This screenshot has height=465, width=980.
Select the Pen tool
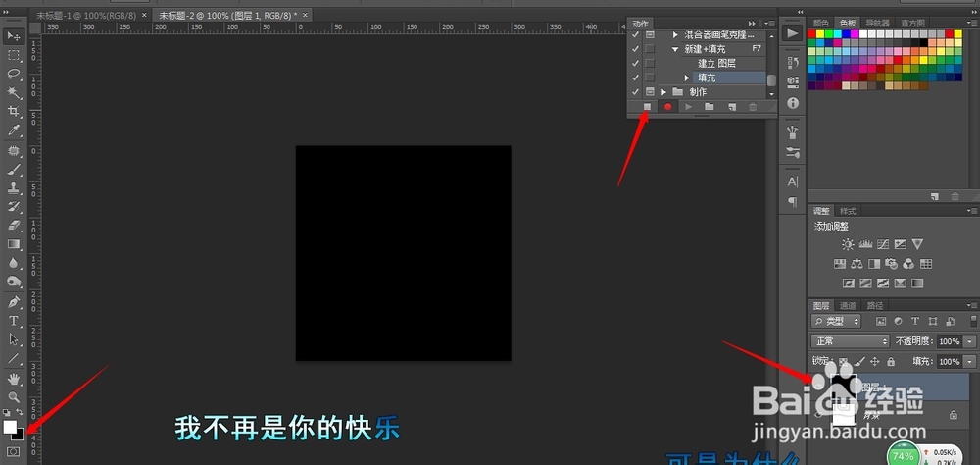(13, 302)
